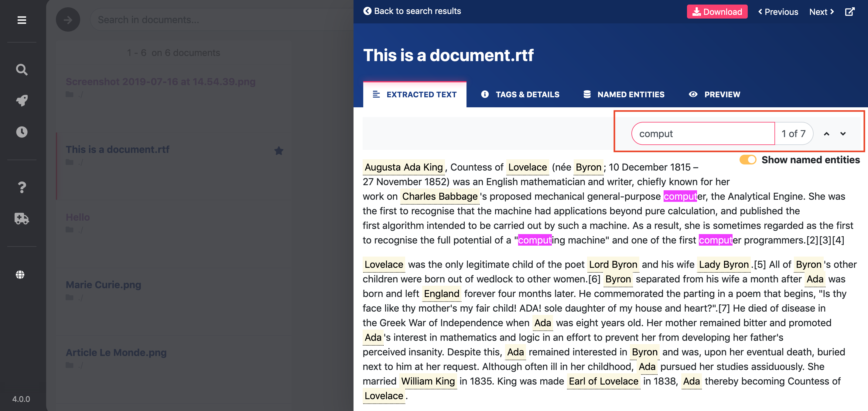The height and width of the screenshot is (411, 868).
Task: Click the 4.0.0 version label
Action: [21, 399]
